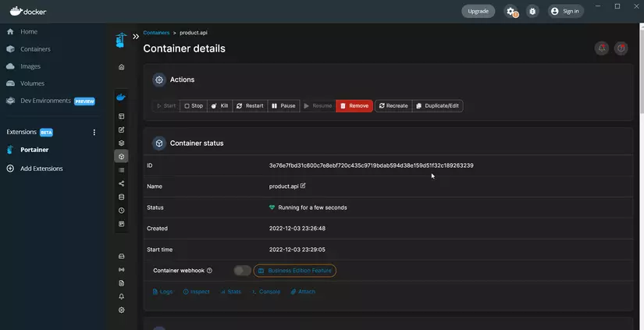Open the Dashboard layout icon in Portainer sidebar
The width and height of the screenshot is (644, 330).
[x=121, y=116]
